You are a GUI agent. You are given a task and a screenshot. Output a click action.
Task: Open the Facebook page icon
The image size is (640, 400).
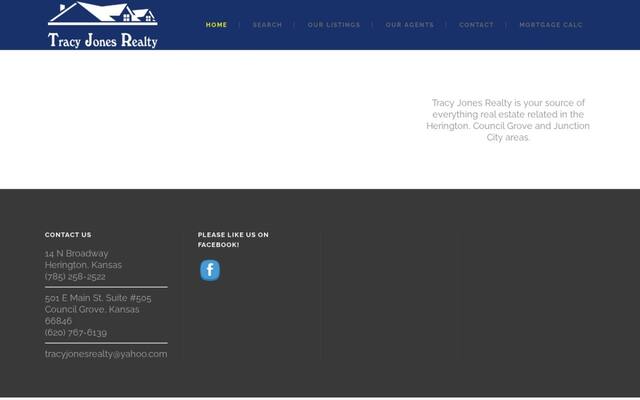click(210, 270)
